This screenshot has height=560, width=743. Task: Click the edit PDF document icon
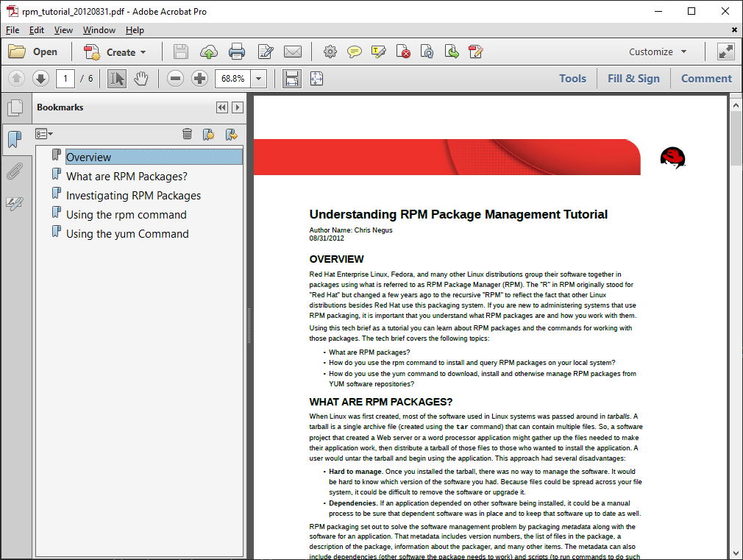tap(475, 52)
